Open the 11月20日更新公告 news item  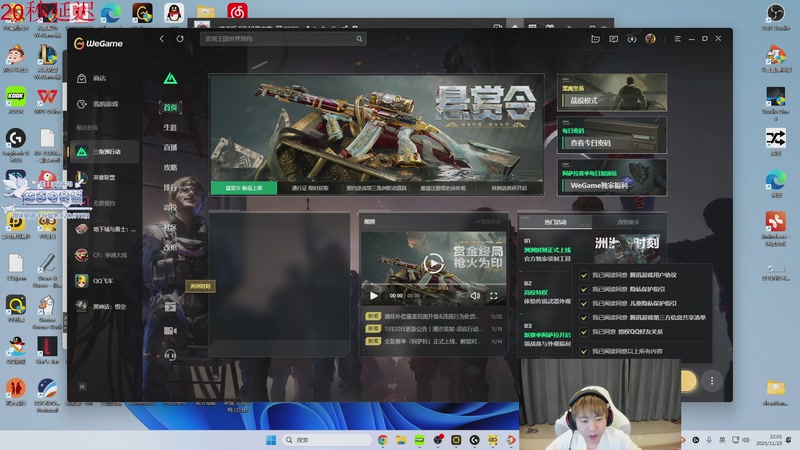coord(433,329)
